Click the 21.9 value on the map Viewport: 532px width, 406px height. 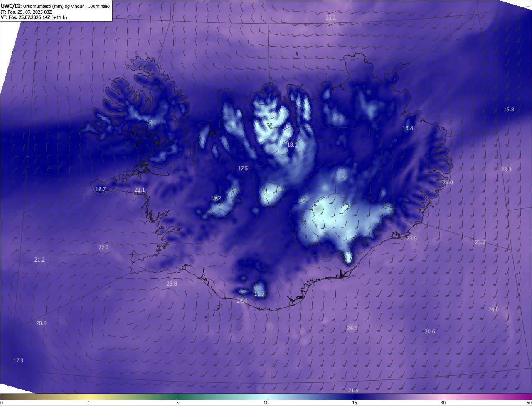click(x=353, y=391)
